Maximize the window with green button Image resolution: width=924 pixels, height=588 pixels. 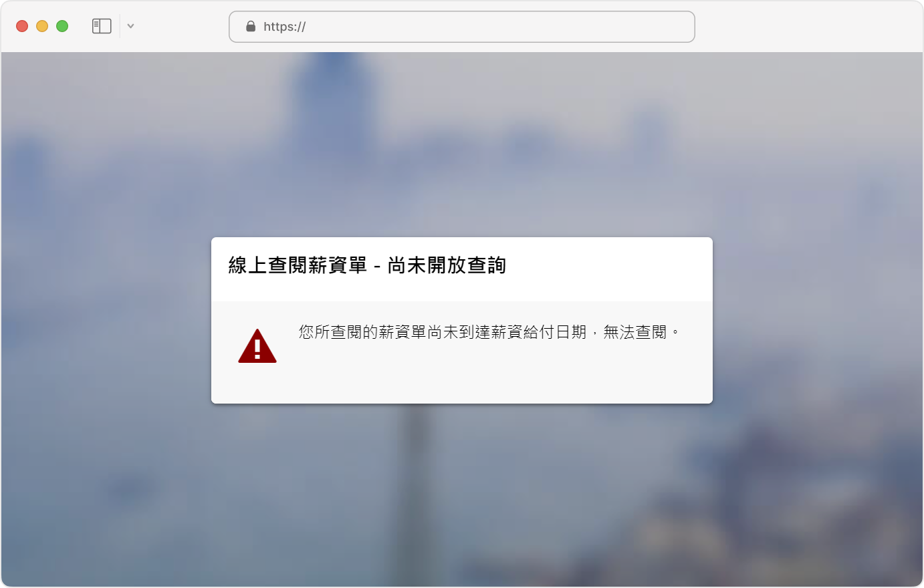62,26
